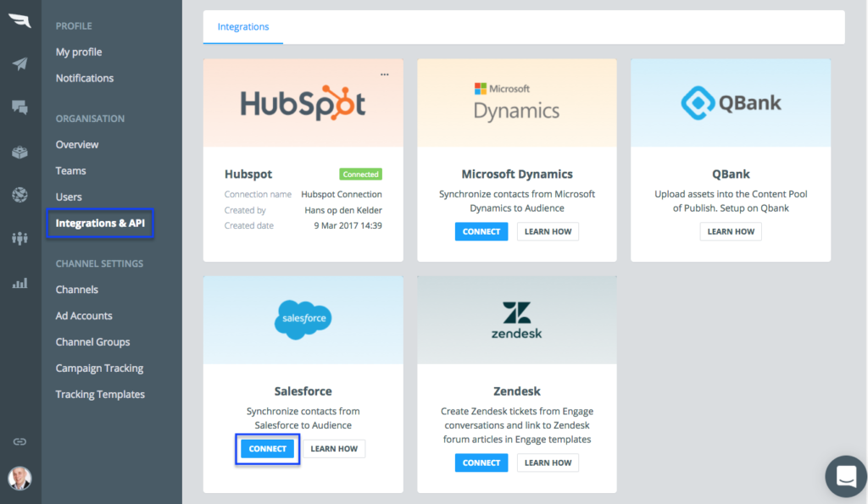Open the user avatar photo

(20, 478)
